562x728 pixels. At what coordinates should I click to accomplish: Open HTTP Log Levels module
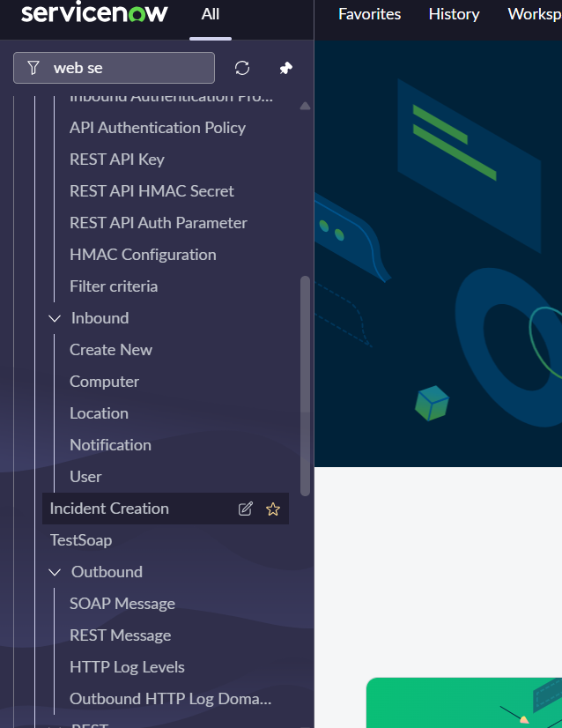[127, 667]
